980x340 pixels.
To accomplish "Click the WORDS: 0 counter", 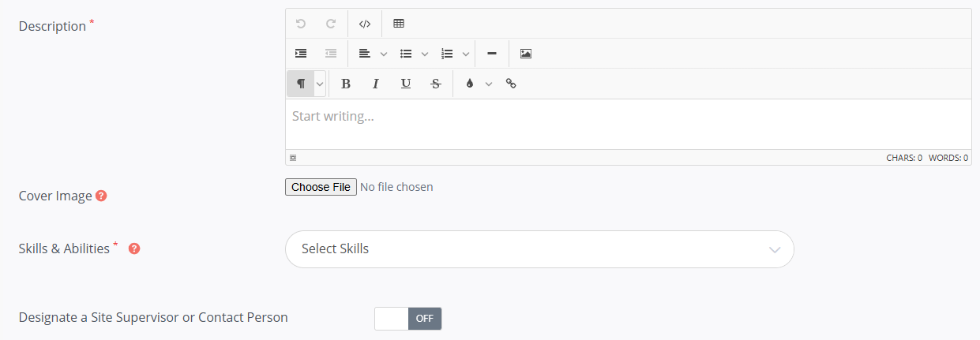I will (948, 158).
